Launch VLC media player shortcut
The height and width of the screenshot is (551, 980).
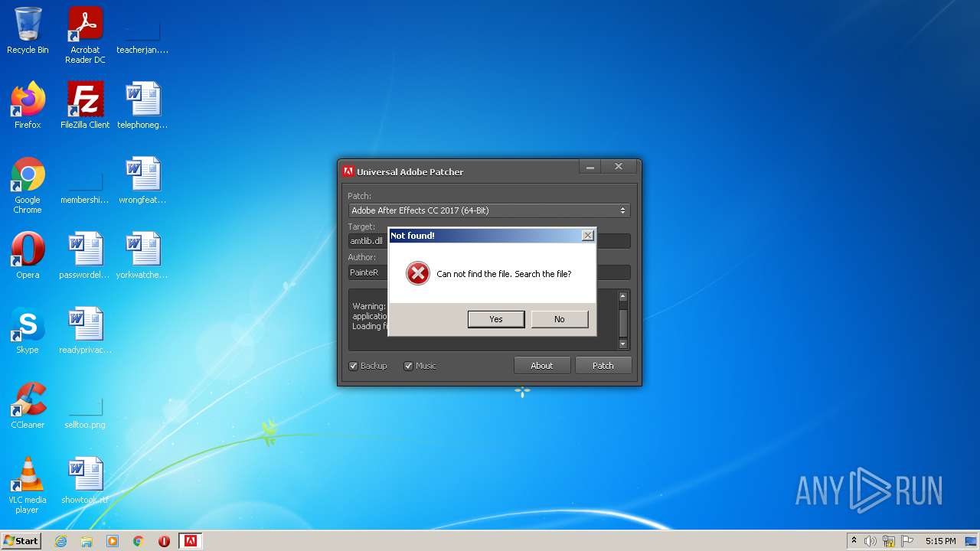point(28,485)
